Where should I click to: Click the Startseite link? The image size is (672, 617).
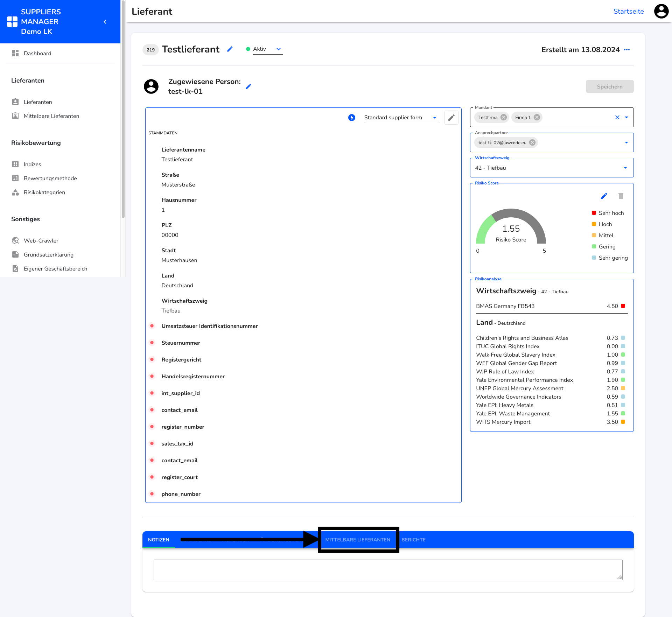pyautogui.click(x=629, y=11)
